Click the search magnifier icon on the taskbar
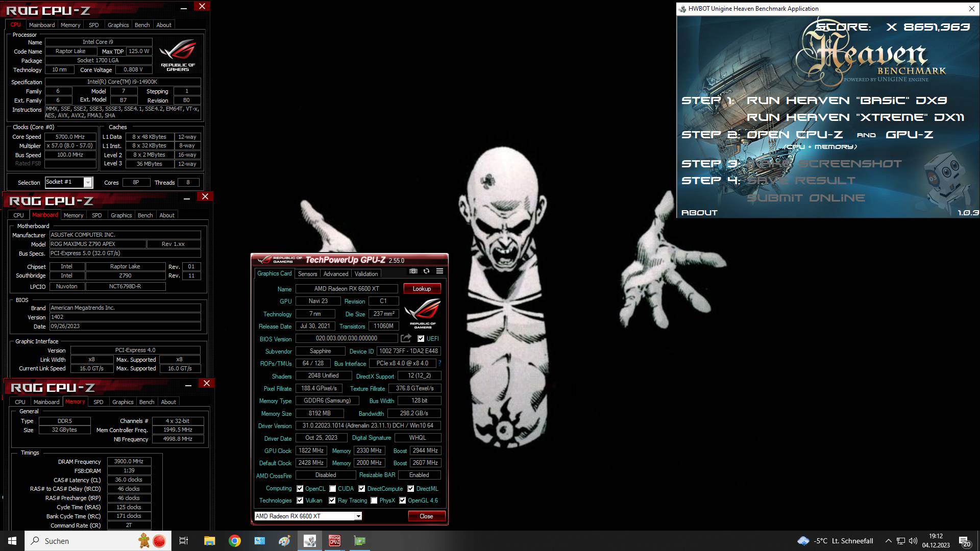This screenshot has height=551, width=980. (35, 541)
